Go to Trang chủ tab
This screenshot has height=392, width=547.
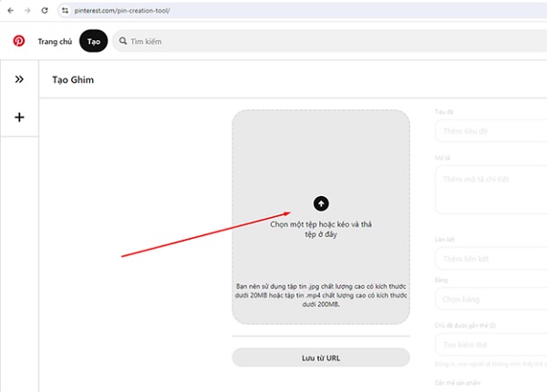(55, 41)
